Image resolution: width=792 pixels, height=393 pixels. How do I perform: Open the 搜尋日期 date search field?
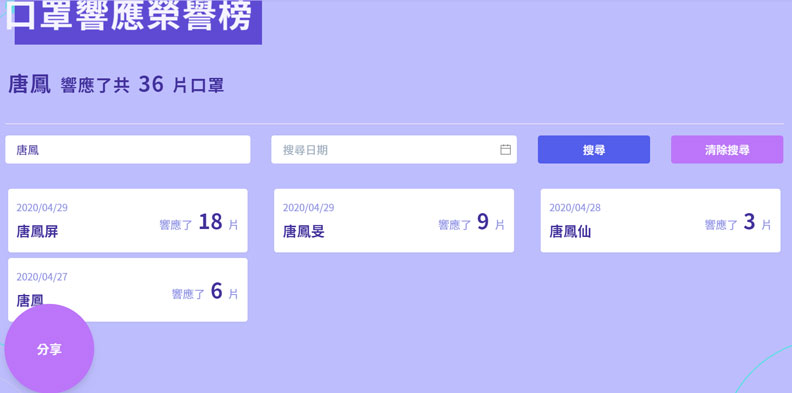click(394, 150)
